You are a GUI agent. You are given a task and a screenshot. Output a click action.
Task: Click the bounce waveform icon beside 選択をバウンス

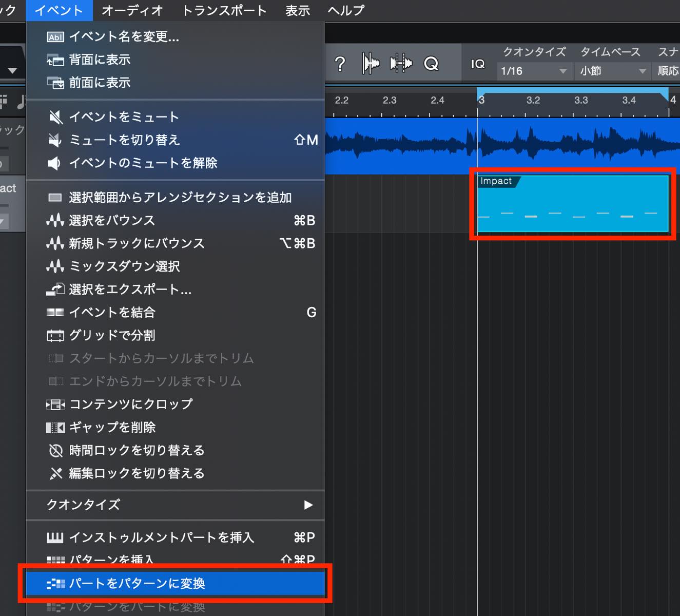55,221
